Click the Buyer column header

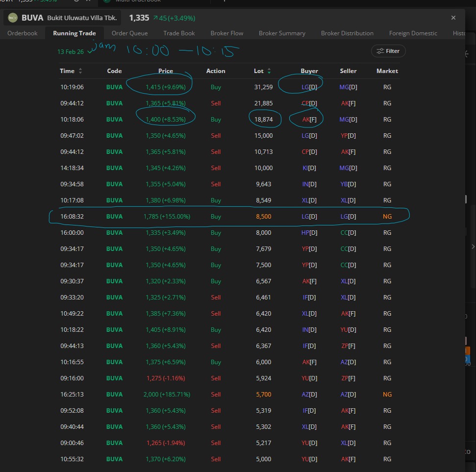click(x=309, y=71)
